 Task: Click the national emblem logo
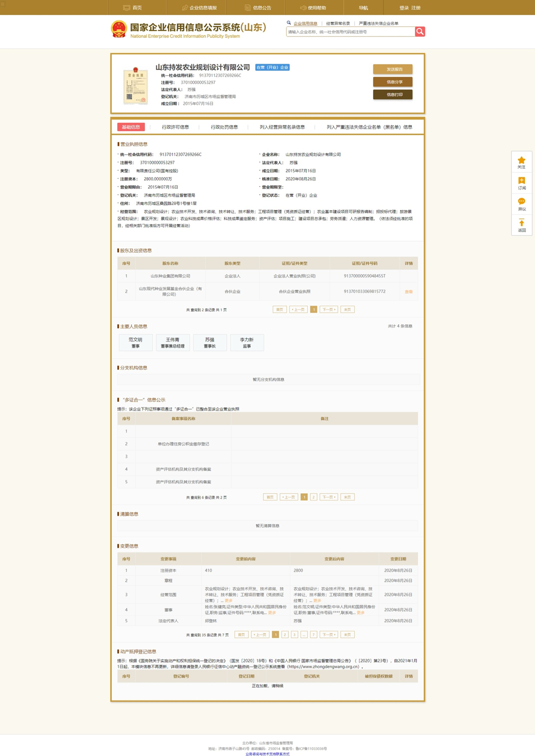pyautogui.click(x=119, y=30)
